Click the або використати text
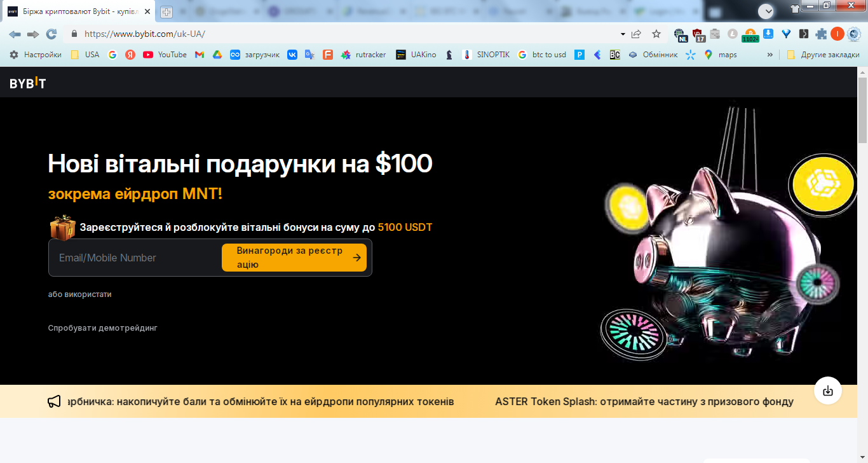 pos(80,294)
